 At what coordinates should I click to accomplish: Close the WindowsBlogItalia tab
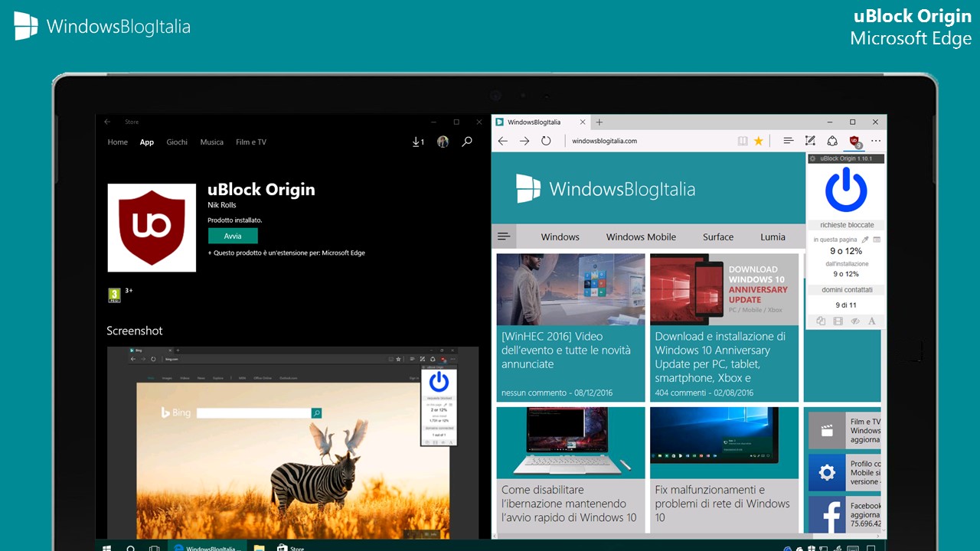point(583,122)
